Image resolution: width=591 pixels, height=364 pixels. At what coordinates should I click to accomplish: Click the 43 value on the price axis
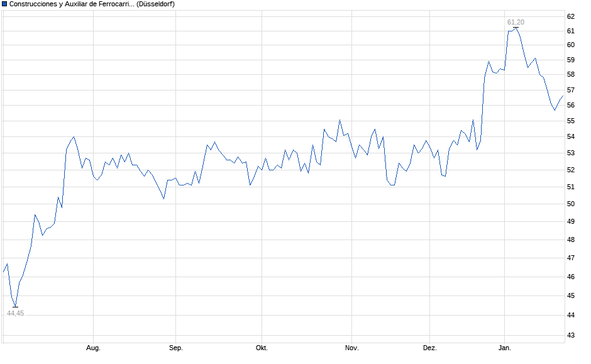point(570,336)
